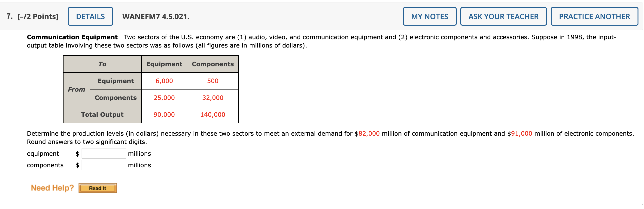
Task: Open the DETAILS panel for question 7
Action: pos(90,16)
